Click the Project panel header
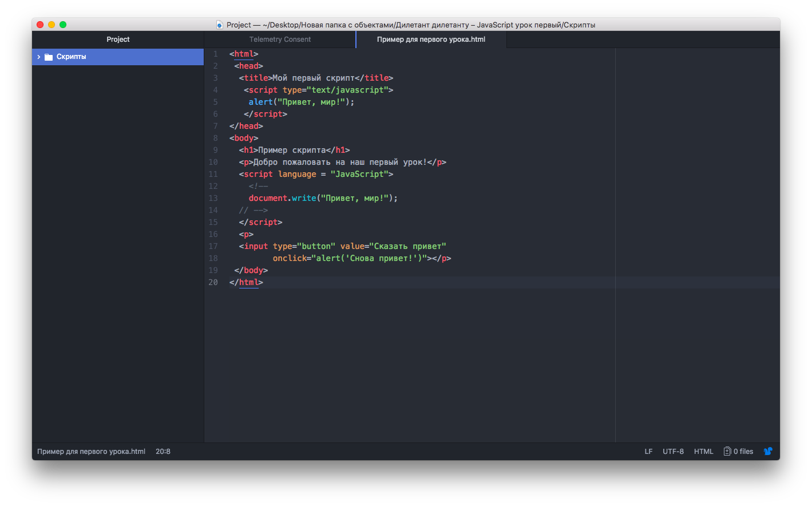Viewport: 812px width, 506px height. [x=118, y=39]
